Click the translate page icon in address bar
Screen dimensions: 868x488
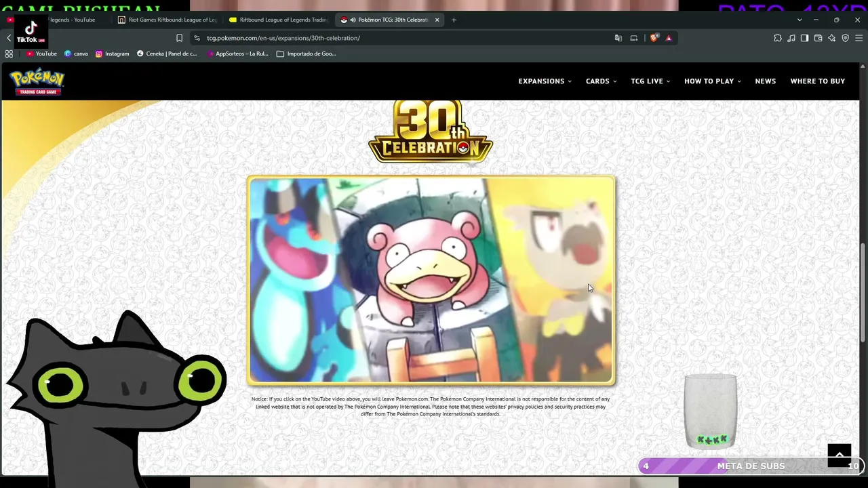(x=618, y=38)
